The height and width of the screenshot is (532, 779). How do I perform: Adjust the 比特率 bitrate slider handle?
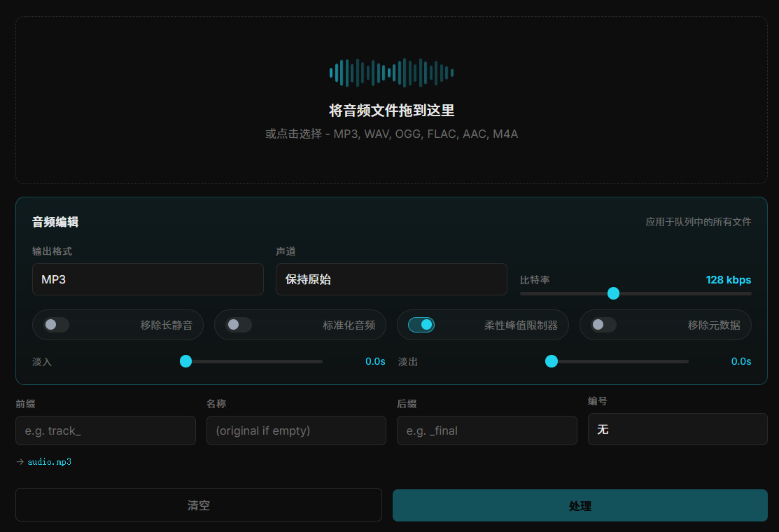pos(614,293)
